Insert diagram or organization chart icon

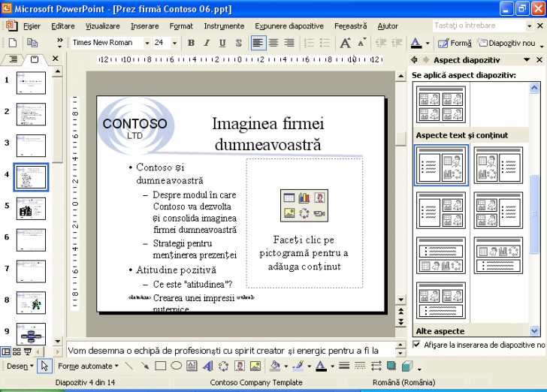click(x=223, y=366)
